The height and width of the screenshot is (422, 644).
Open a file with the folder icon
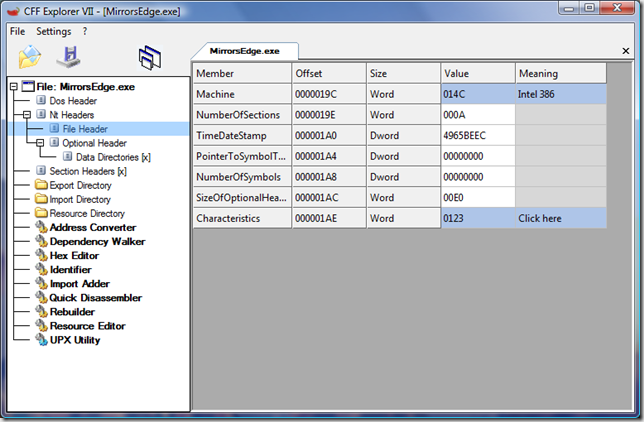coord(30,57)
